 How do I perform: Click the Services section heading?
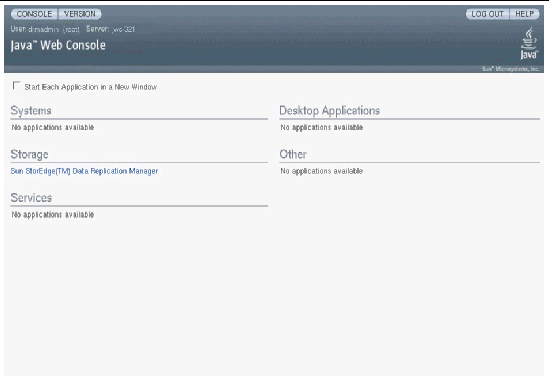coord(31,198)
